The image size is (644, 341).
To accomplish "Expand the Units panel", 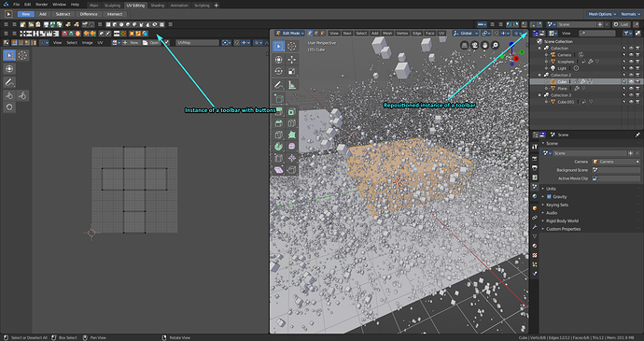I will coord(551,189).
